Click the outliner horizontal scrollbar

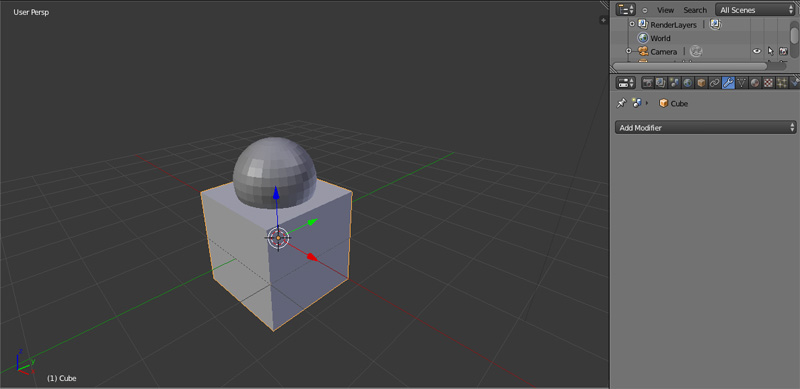click(x=689, y=66)
